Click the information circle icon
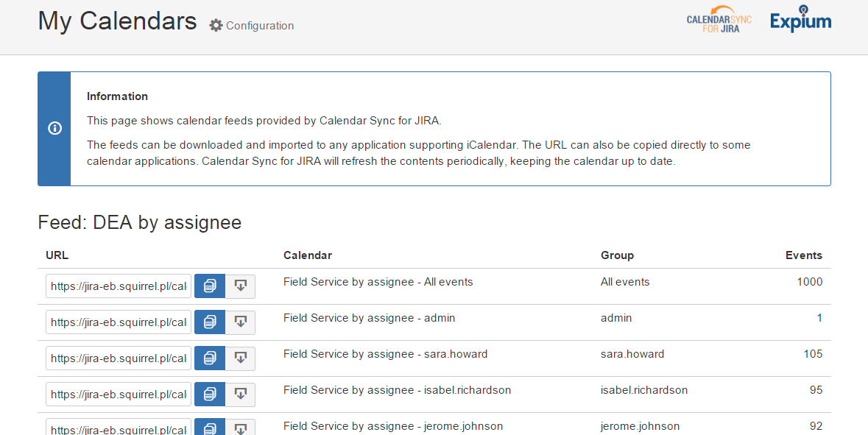Viewport: 868px width, 435px height. pyautogui.click(x=54, y=128)
